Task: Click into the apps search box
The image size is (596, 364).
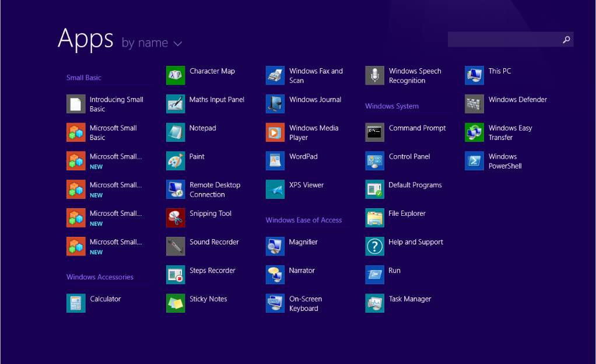Action: tap(503, 40)
